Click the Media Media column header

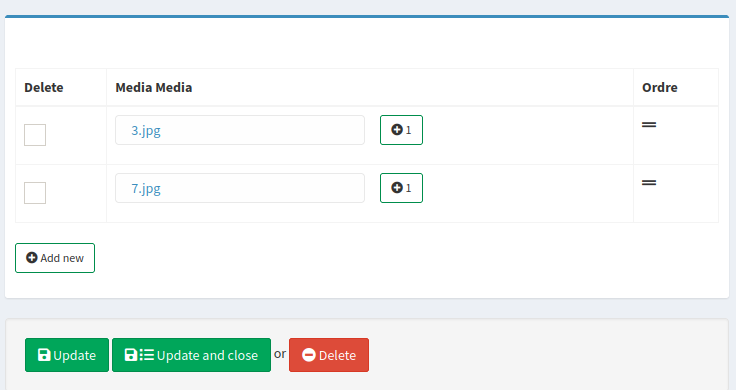153,88
